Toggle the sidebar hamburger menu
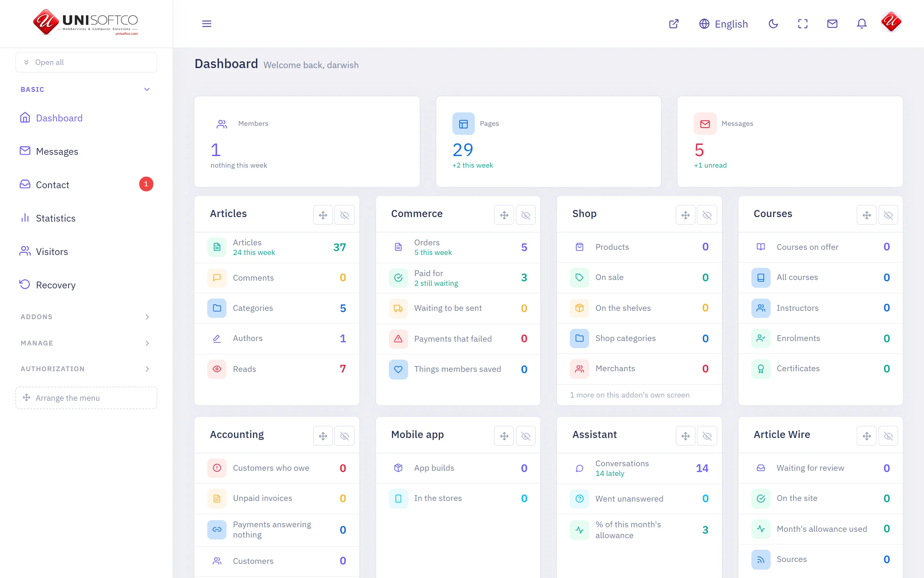924x578 pixels. 207,24
